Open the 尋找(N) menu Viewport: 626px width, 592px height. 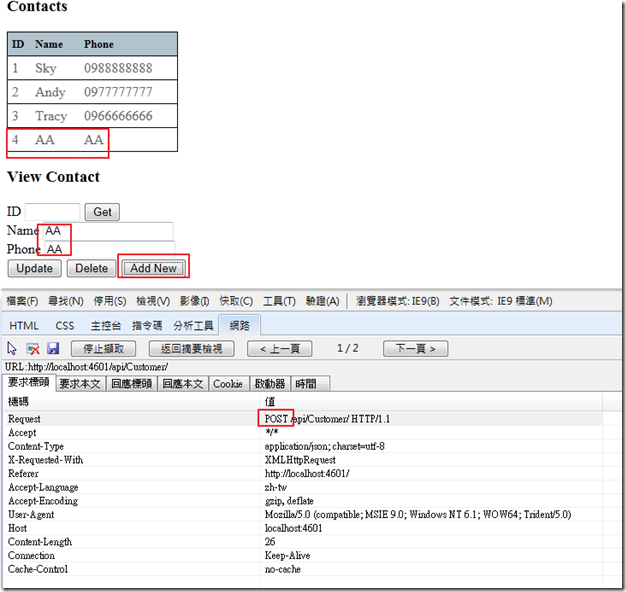[66, 301]
